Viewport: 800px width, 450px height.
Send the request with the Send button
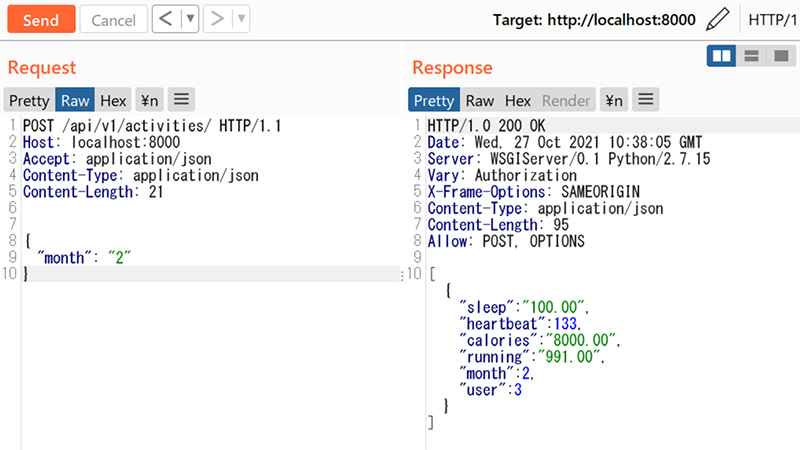tap(41, 19)
